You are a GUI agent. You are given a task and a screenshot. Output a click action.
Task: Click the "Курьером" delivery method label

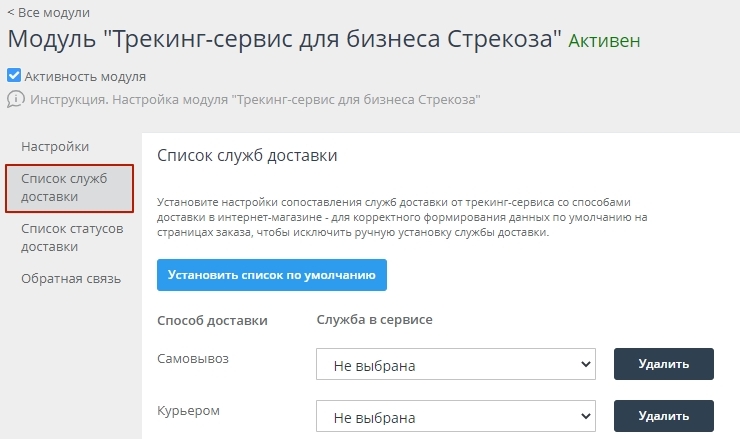point(188,410)
